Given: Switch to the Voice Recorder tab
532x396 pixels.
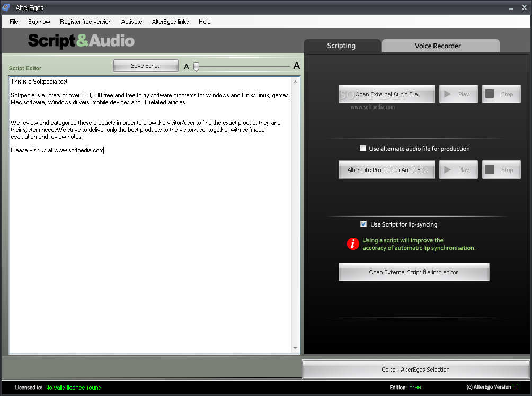Looking at the screenshot, I should coord(440,46).
